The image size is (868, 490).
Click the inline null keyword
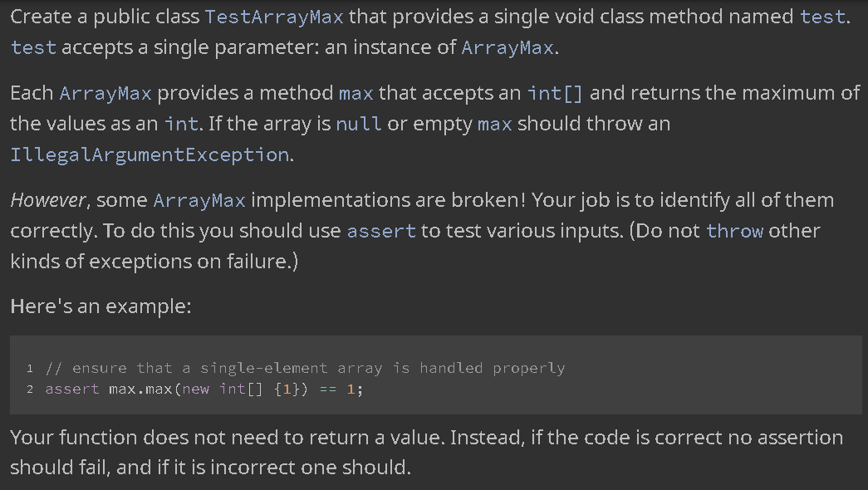point(359,124)
